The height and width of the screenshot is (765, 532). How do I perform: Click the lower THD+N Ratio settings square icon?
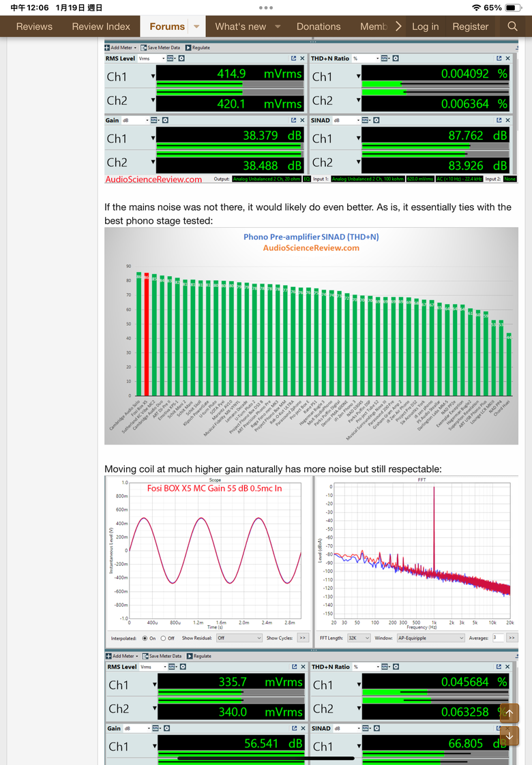coord(396,666)
